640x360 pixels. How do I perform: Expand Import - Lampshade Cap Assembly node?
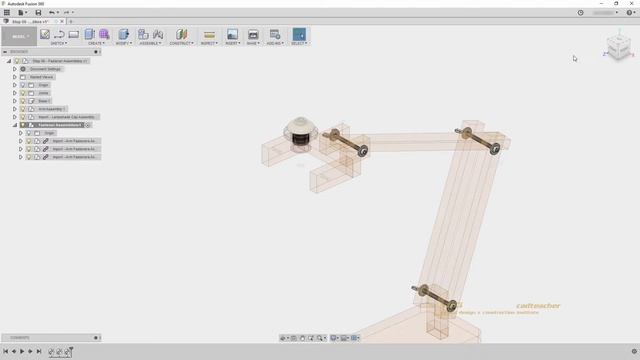tap(15, 117)
